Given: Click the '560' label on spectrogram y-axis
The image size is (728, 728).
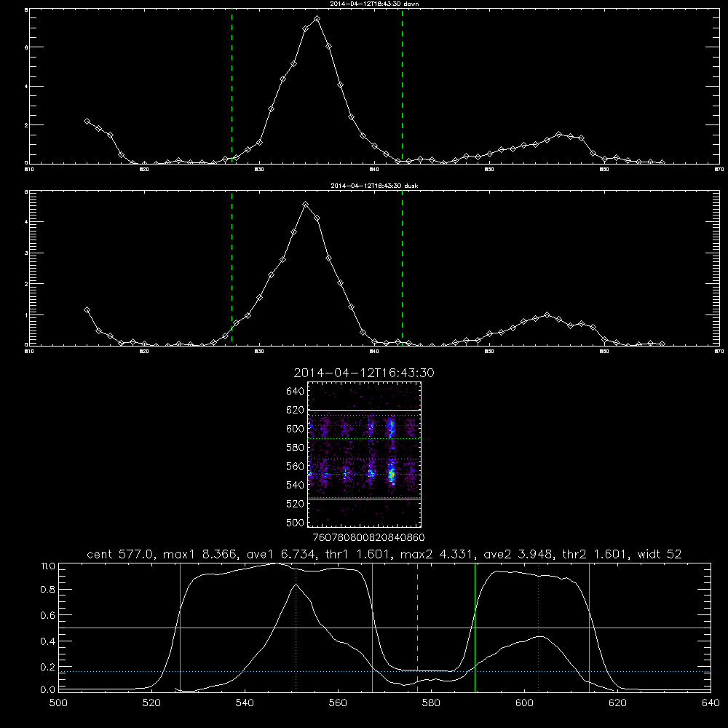Looking at the screenshot, I should click(296, 466).
